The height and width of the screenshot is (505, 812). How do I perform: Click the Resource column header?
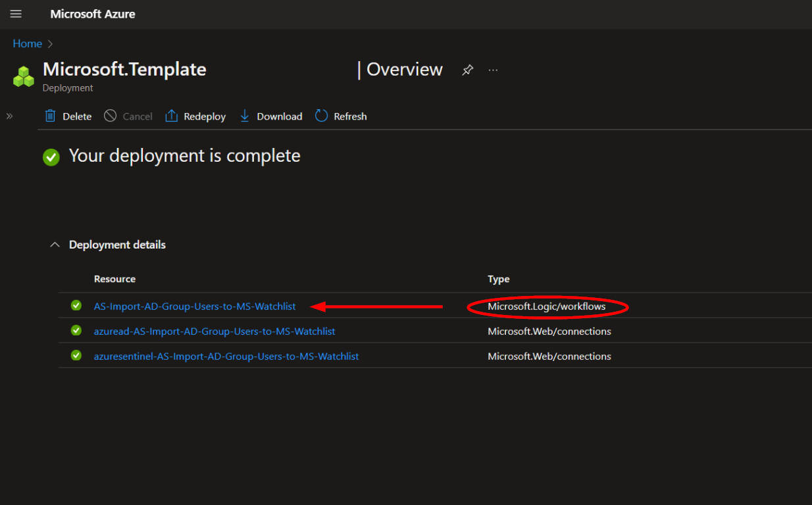point(114,279)
